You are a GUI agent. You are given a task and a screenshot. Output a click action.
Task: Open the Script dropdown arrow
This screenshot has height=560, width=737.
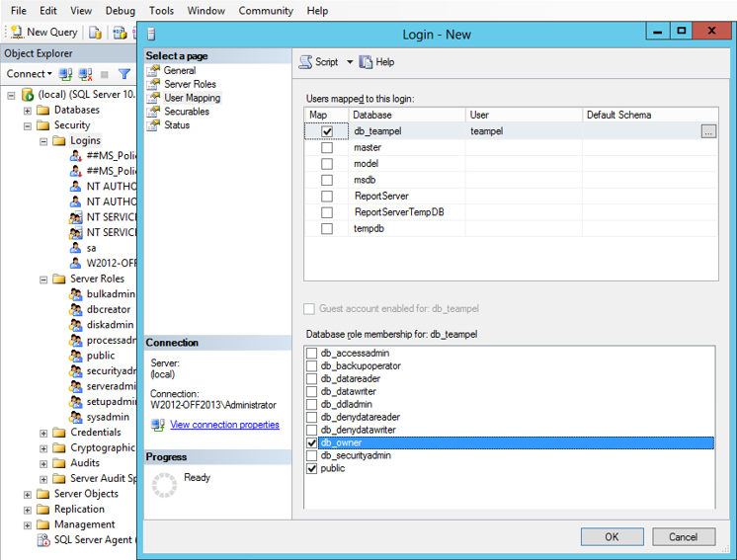pyautogui.click(x=350, y=62)
